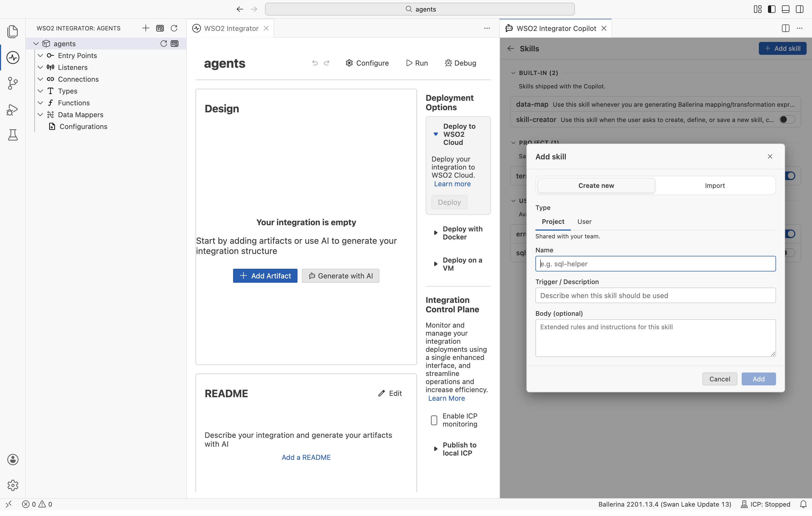Screen dimensions: 812x516
Task: Click Customize Layout icon in title bar
Action: click(x=757, y=9)
